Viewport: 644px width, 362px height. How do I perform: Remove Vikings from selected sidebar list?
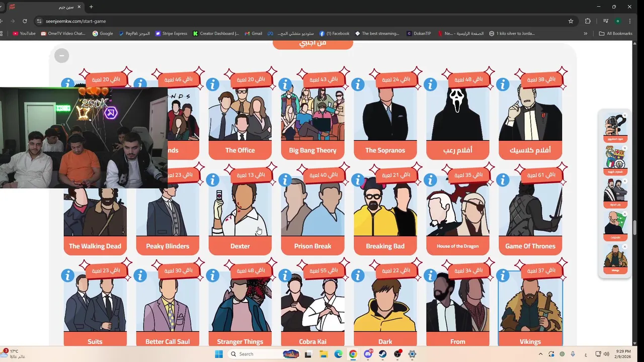[625, 247]
